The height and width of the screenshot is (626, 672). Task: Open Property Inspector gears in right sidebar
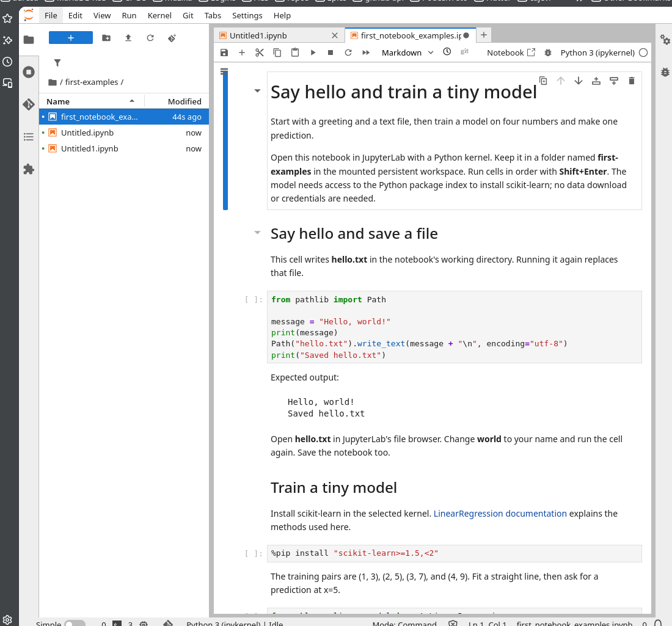pyautogui.click(x=665, y=40)
